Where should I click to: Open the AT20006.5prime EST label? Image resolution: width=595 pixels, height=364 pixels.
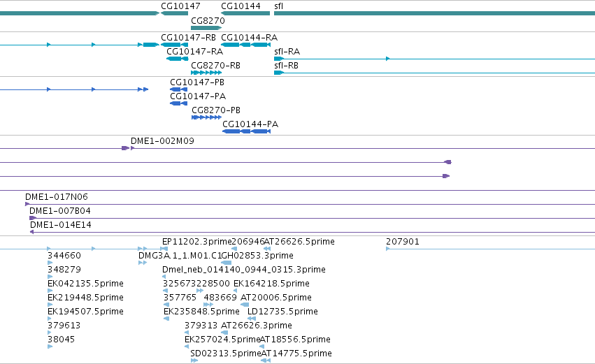click(276, 297)
